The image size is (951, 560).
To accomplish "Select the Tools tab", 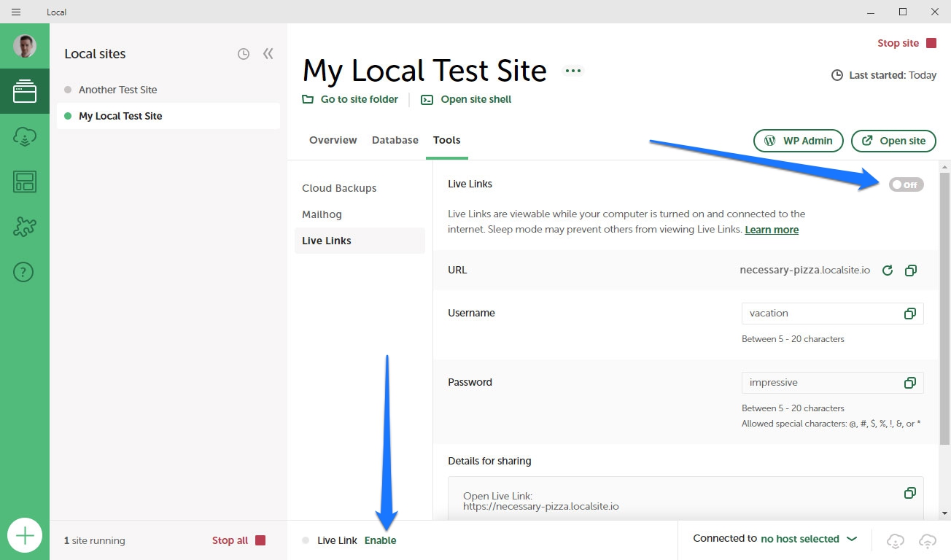I will point(447,140).
